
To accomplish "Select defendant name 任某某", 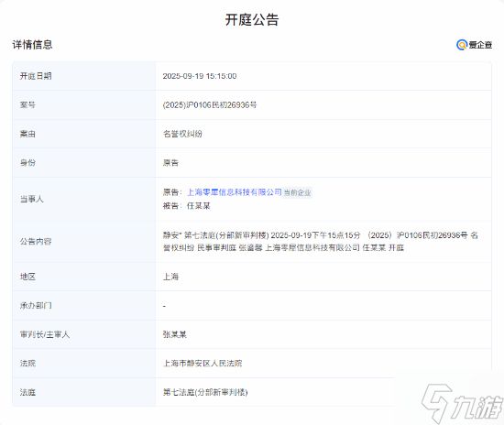I will (x=198, y=206).
